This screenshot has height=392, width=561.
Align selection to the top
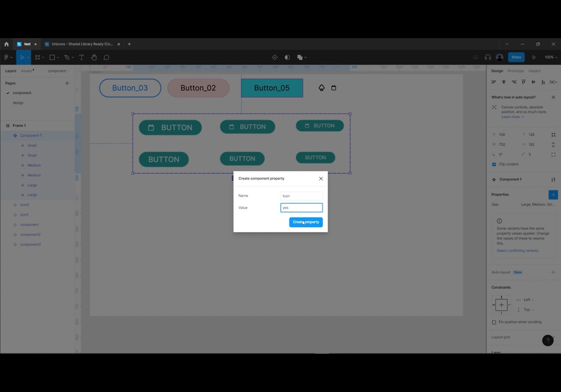click(523, 82)
